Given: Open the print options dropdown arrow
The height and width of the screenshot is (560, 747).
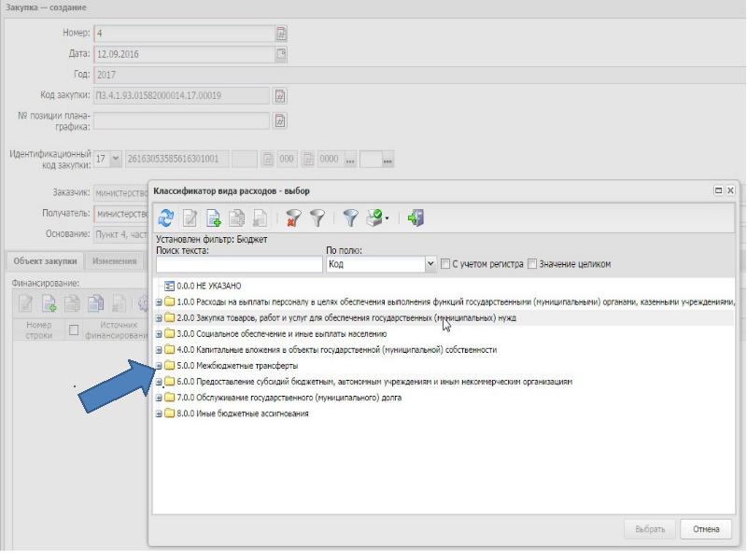Looking at the screenshot, I should click(387, 218).
